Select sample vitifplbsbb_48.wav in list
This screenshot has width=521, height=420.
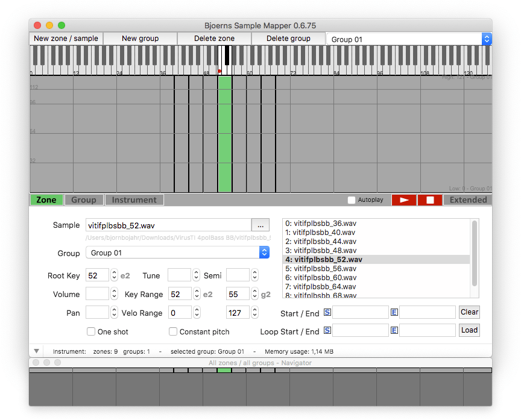click(x=376, y=250)
